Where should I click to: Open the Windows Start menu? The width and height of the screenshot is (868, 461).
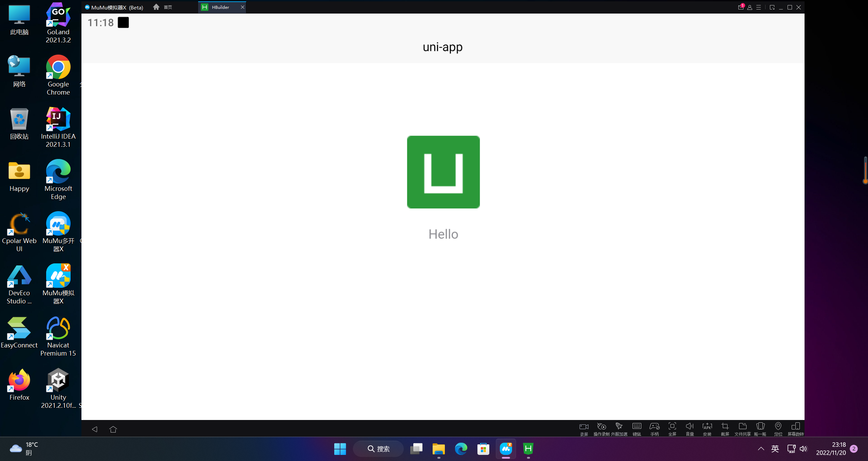(340, 449)
